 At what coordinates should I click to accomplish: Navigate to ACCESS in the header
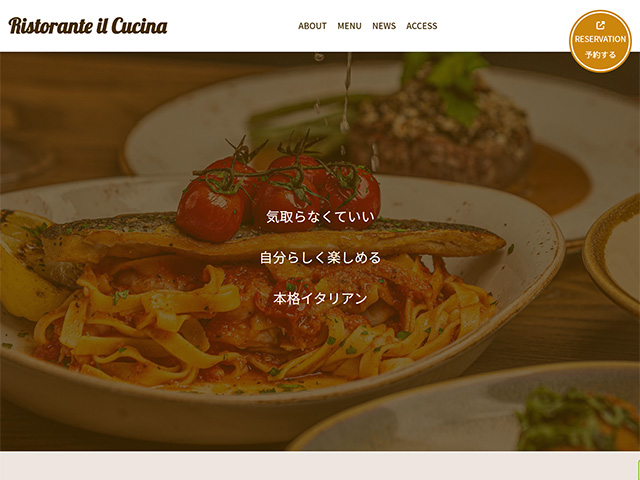tap(422, 26)
